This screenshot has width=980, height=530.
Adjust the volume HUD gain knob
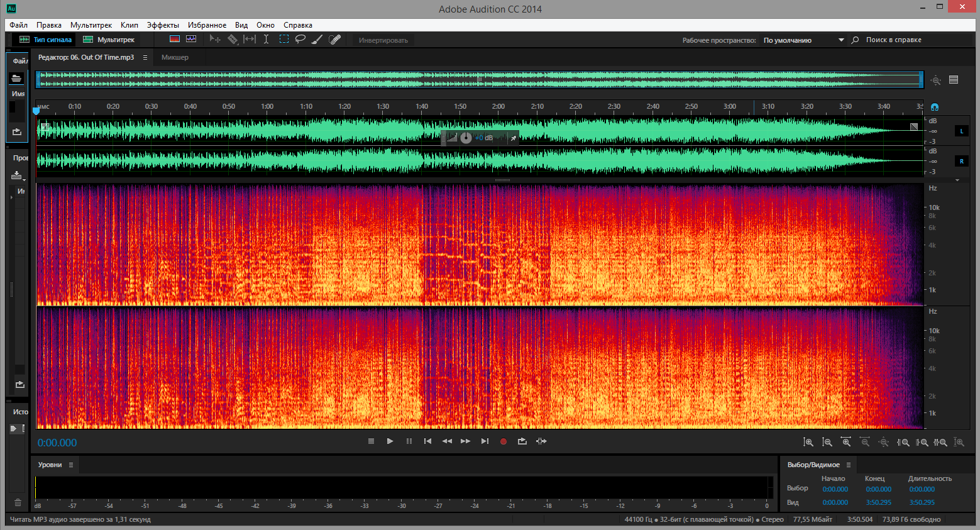(466, 138)
